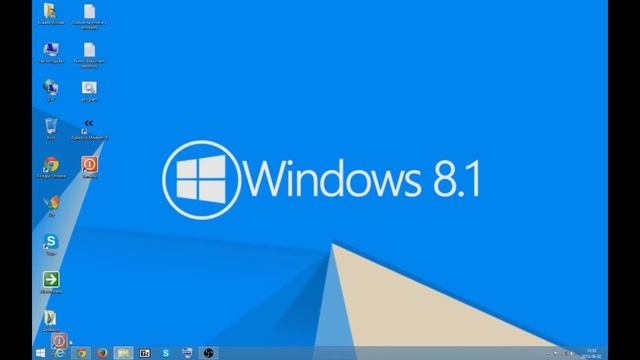The height and width of the screenshot is (360, 640).
Task: Switch to OBS from the taskbar
Action: point(208,353)
